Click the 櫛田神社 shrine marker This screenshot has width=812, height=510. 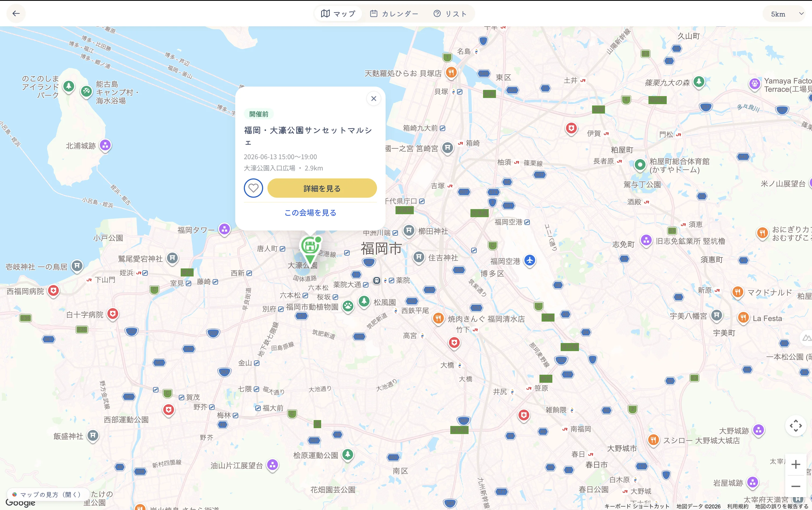409,231
